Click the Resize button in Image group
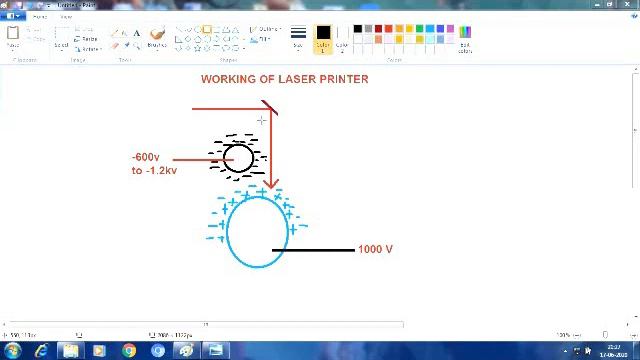 (x=86, y=39)
